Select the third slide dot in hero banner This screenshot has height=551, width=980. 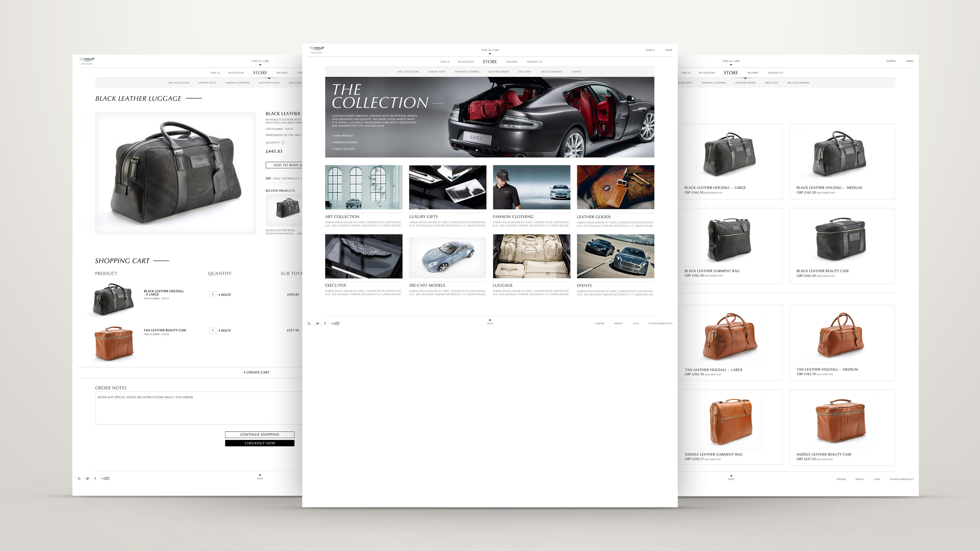point(490,150)
